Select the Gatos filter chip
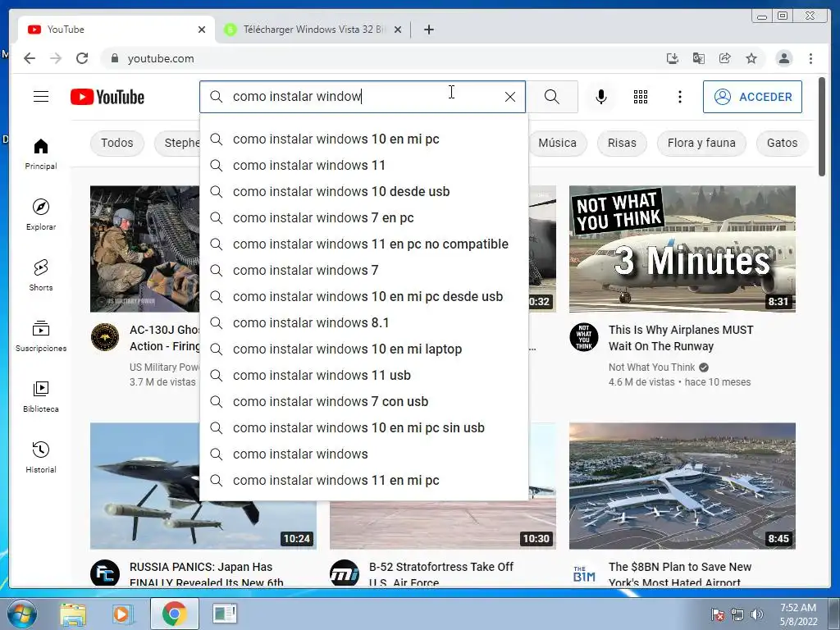The width and height of the screenshot is (840, 630). (782, 143)
